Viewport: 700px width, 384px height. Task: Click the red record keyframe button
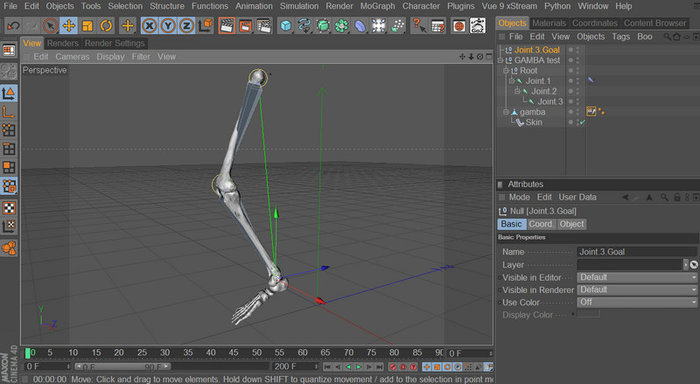[x=392, y=367]
